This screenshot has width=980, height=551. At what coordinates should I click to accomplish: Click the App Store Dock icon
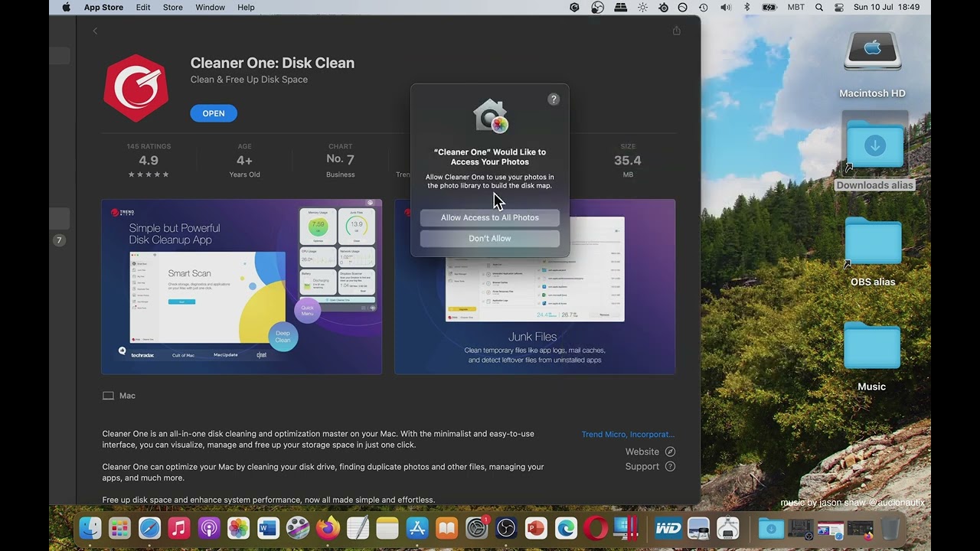[417, 528]
